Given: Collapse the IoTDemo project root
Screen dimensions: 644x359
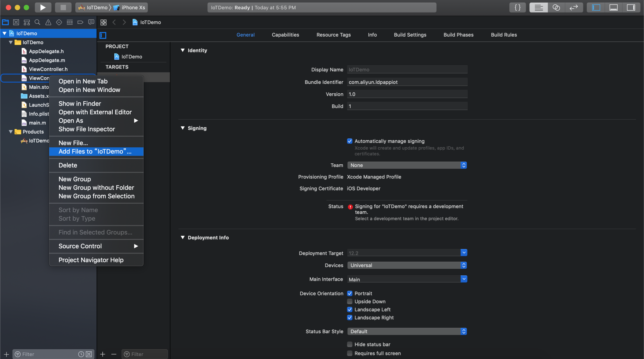Looking at the screenshot, I should 5,33.
